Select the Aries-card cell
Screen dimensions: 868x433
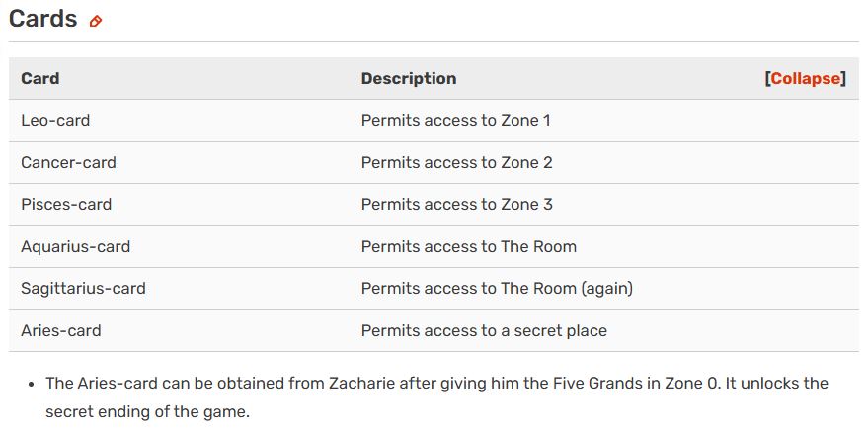point(60,330)
